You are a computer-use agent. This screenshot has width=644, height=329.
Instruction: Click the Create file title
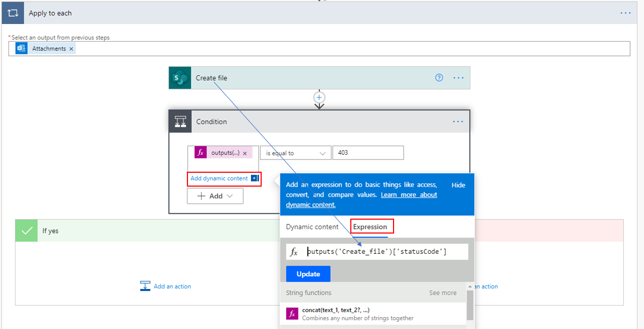(211, 78)
